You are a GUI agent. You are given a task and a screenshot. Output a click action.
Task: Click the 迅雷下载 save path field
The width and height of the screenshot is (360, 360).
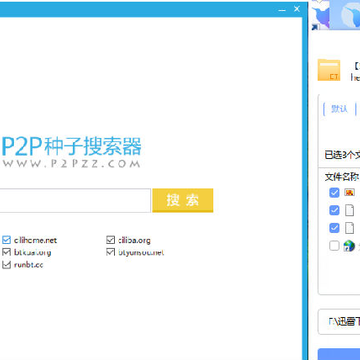click(x=339, y=322)
